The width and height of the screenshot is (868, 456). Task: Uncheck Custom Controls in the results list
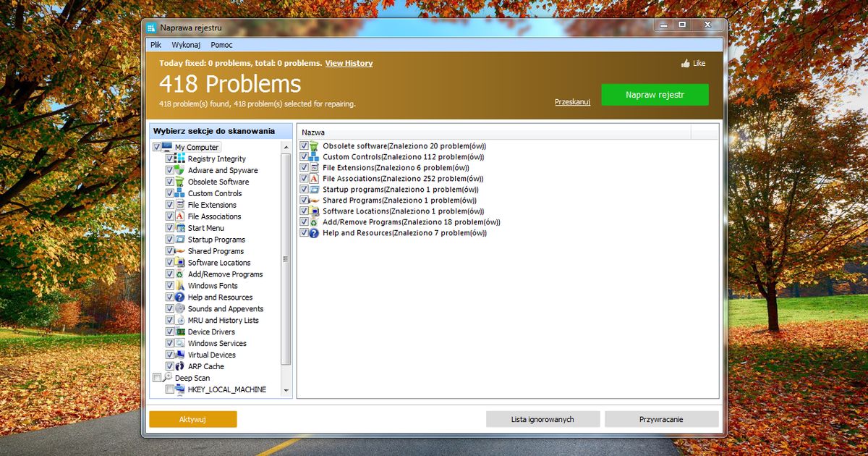[x=305, y=157]
